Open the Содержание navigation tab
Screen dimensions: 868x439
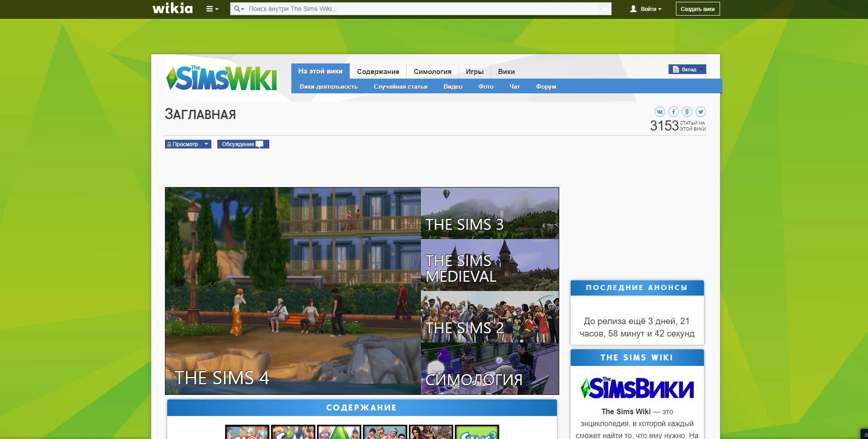(378, 72)
